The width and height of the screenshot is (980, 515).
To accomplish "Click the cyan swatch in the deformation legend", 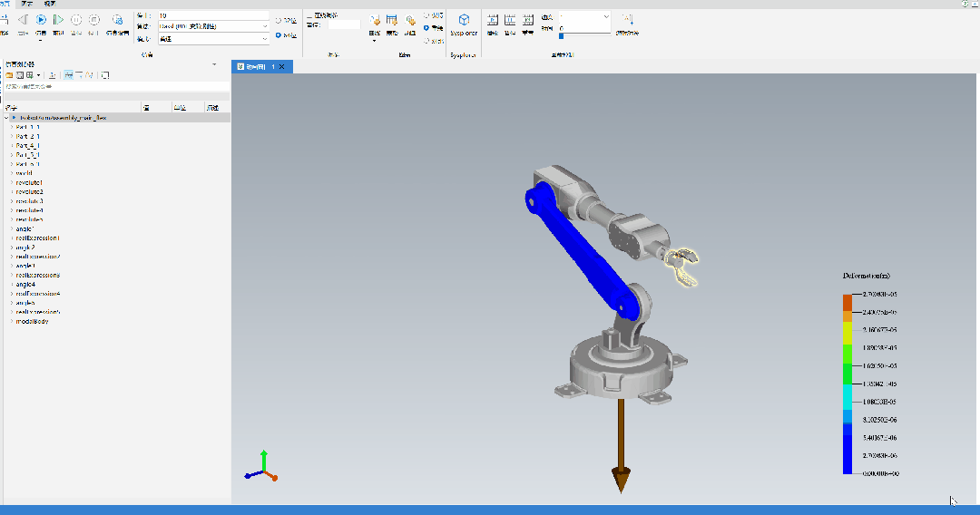I will 848,397.
